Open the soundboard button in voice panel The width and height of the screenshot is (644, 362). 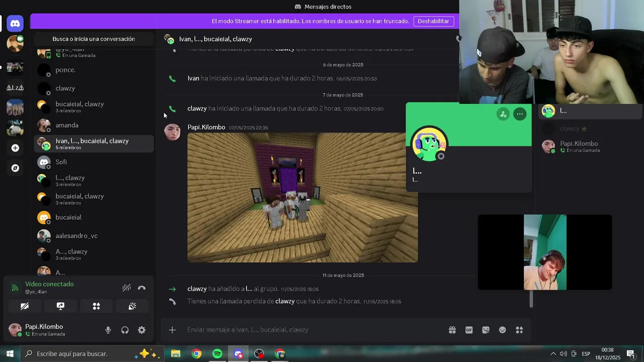click(132, 306)
